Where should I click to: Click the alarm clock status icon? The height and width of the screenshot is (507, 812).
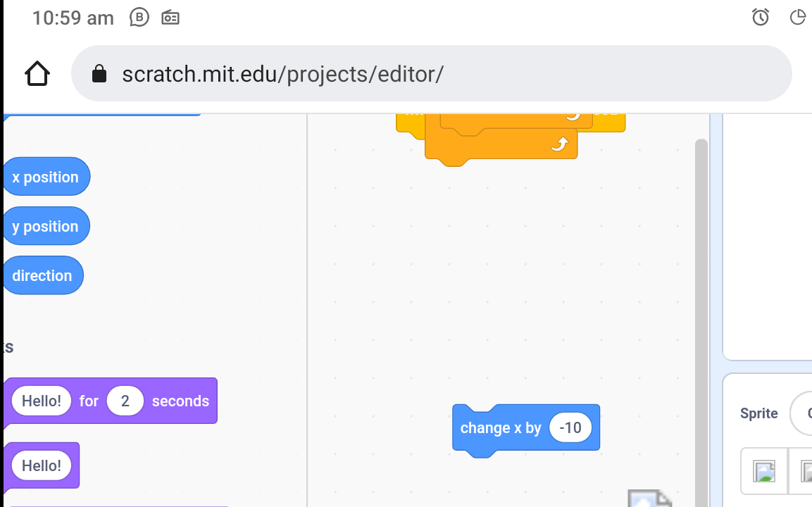761,18
